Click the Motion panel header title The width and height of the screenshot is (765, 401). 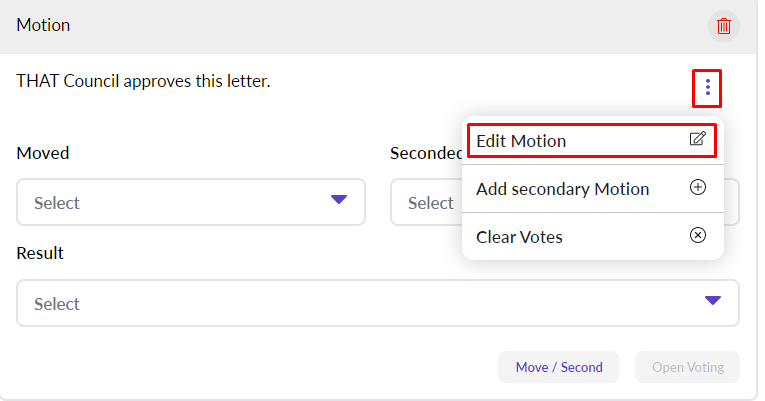[x=43, y=25]
